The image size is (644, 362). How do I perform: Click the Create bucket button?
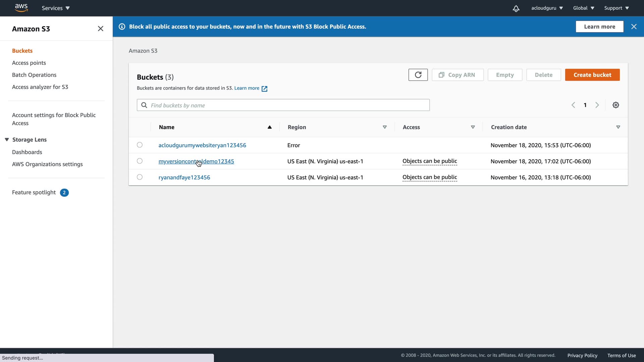(x=592, y=75)
